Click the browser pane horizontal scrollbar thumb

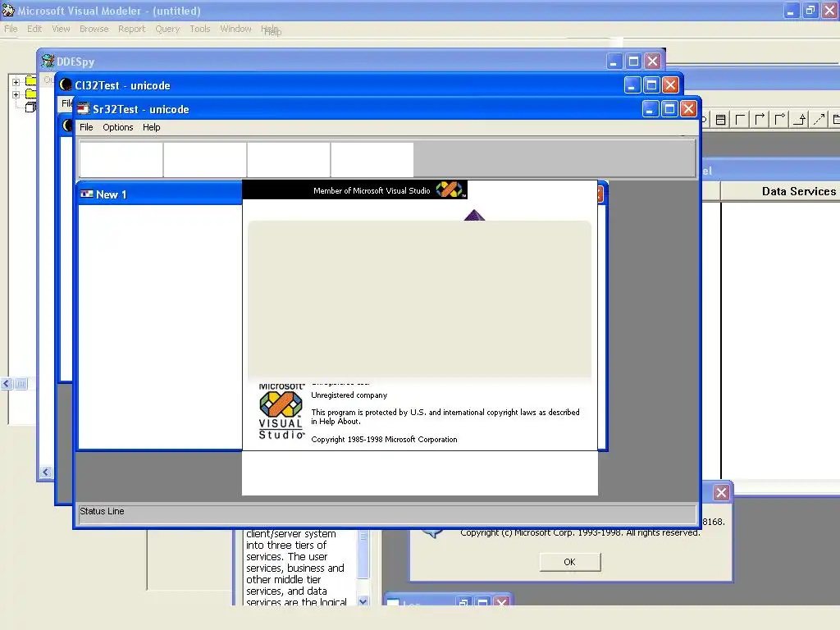(21, 384)
